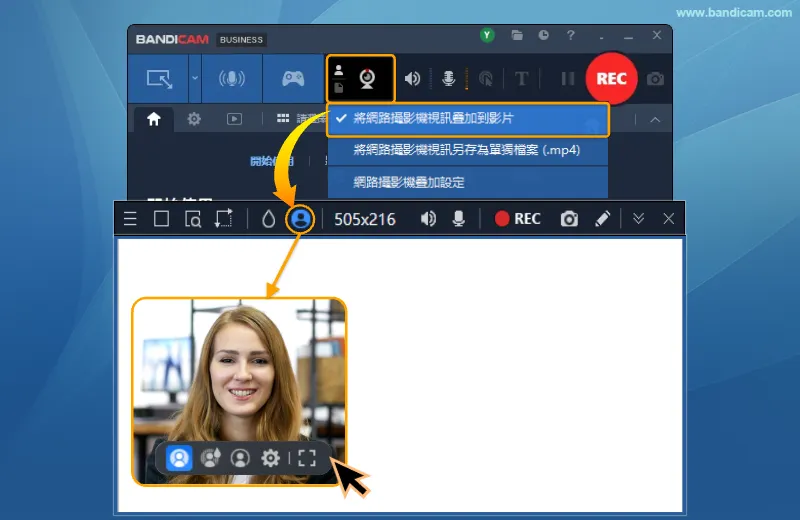The height and width of the screenshot is (520, 800).
Task: Toggle the microphone in main Bandicam window
Action: pos(448,79)
